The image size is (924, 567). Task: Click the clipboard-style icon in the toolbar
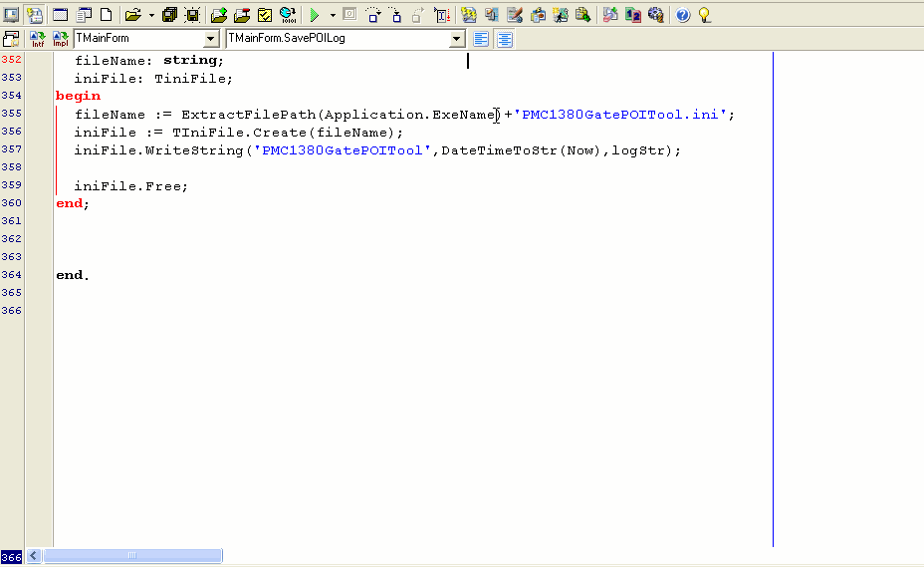(x=538, y=15)
